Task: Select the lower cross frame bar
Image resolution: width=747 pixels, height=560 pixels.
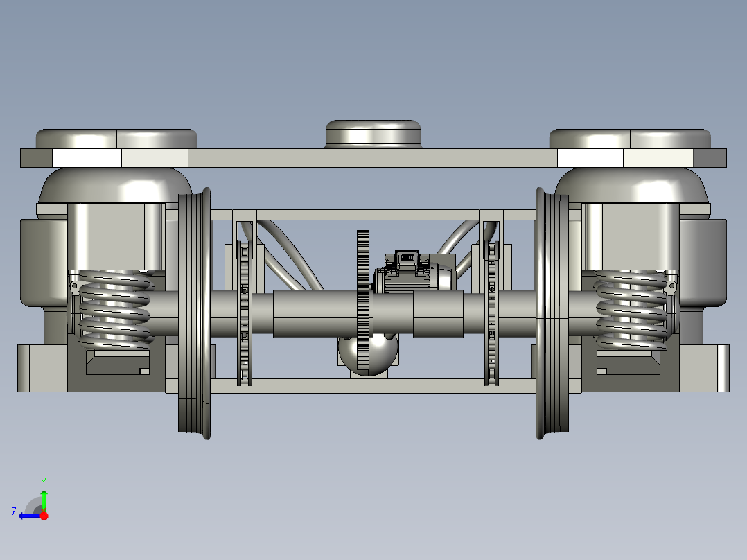Action: (373, 386)
